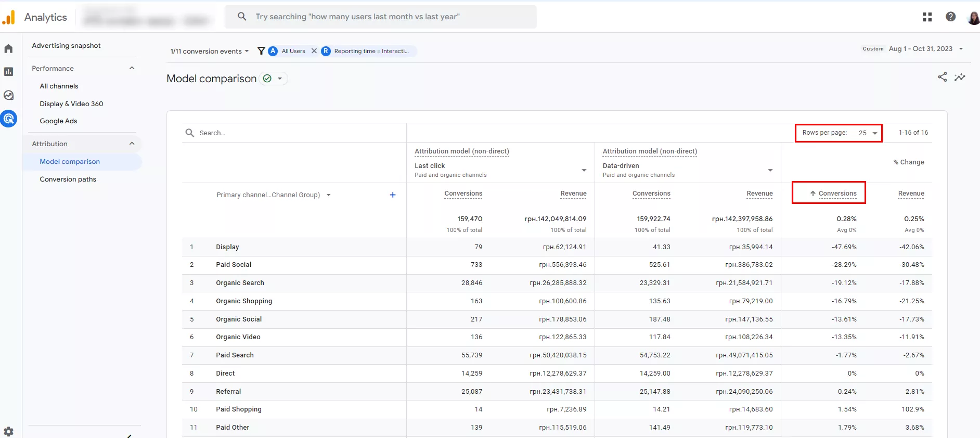Image resolution: width=980 pixels, height=438 pixels.
Task: Click total conversions value 159,470
Action: click(470, 219)
